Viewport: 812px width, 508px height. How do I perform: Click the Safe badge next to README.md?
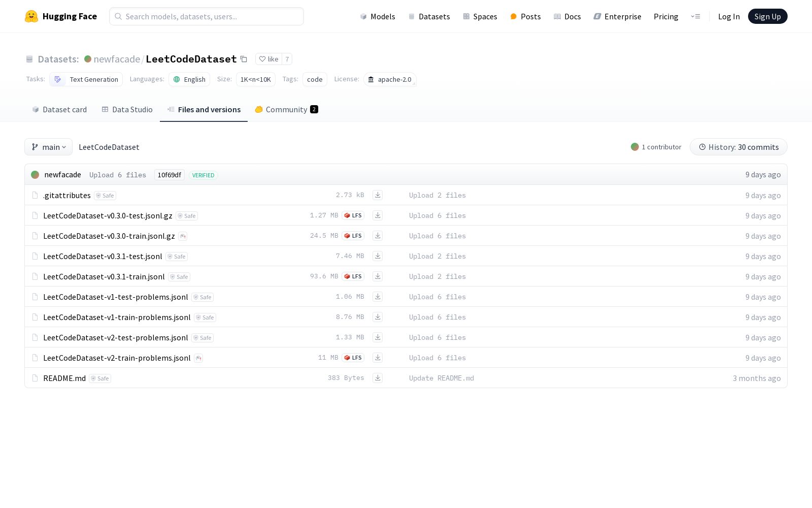[100, 378]
